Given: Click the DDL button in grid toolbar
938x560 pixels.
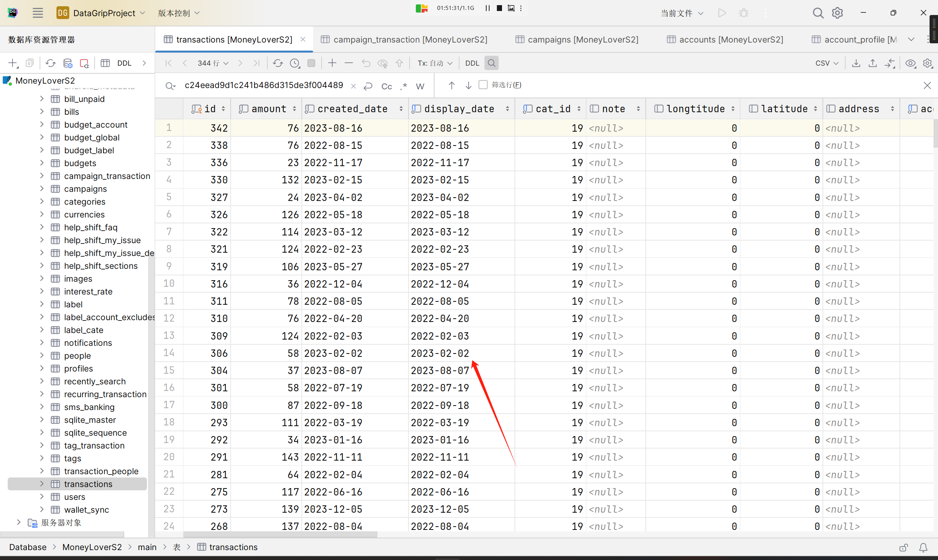Looking at the screenshot, I should [x=472, y=63].
